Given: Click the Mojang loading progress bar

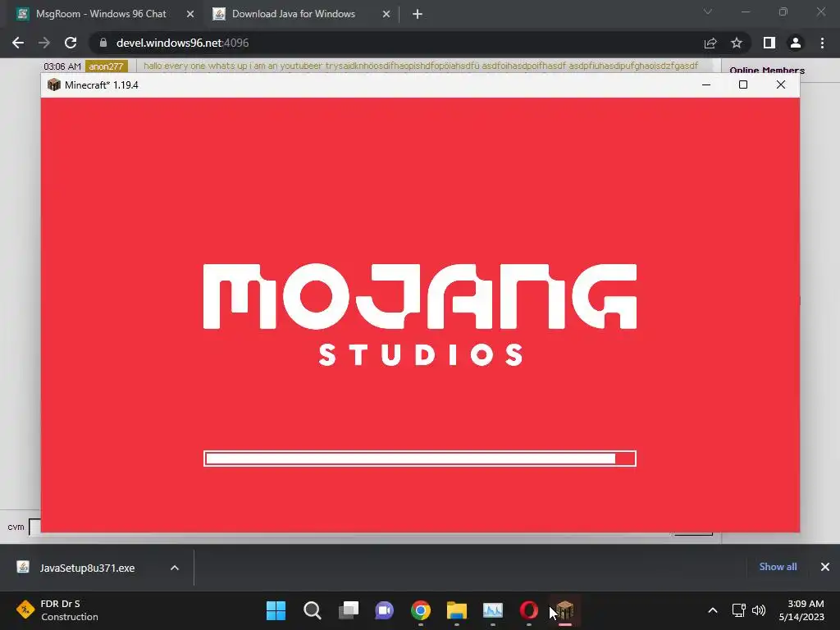Looking at the screenshot, I should 420,459.
